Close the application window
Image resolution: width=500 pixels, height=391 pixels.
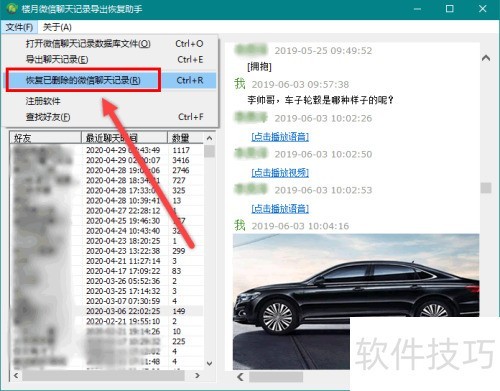(x=482, y=9)
